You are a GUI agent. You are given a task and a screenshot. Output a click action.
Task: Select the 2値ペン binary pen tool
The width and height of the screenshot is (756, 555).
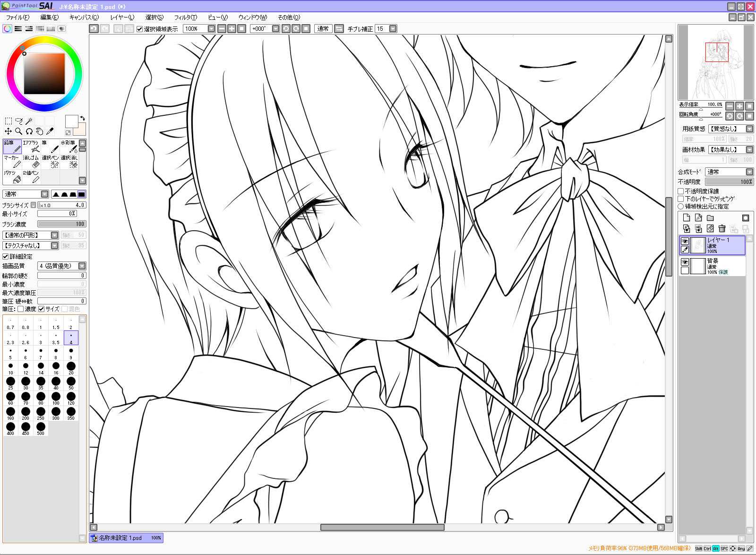(31, 177)
